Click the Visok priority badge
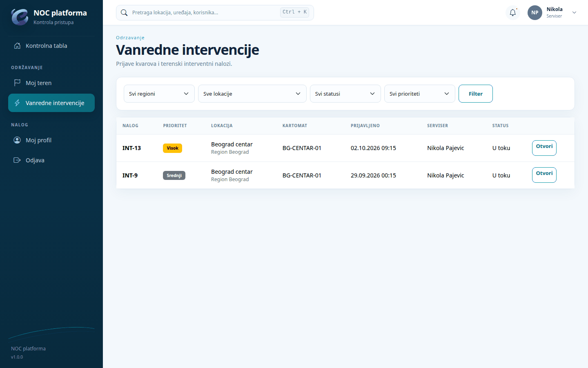The height and width of the screenshot is (368, 588). (x=173, y=148)
